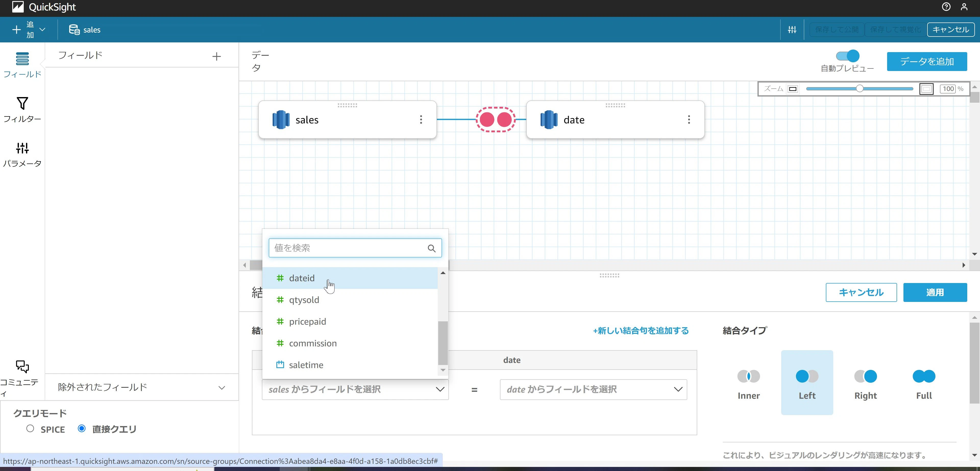This screenshot has height=471, width=980.
Task: Select pricepaid from the field list
Action: point(350,321)
